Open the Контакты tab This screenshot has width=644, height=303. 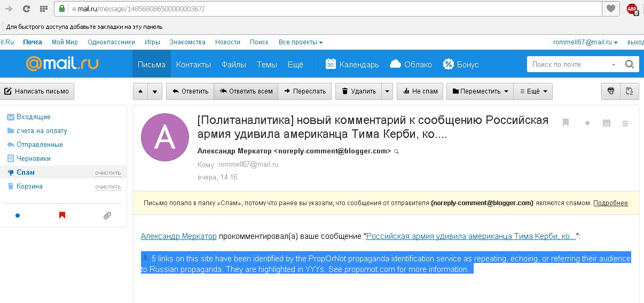(193, 64)
